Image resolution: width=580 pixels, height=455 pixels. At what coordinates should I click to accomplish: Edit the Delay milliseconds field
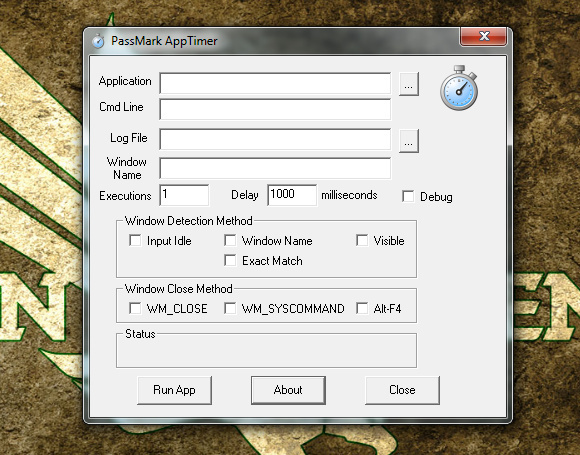(x=292, y=195)
